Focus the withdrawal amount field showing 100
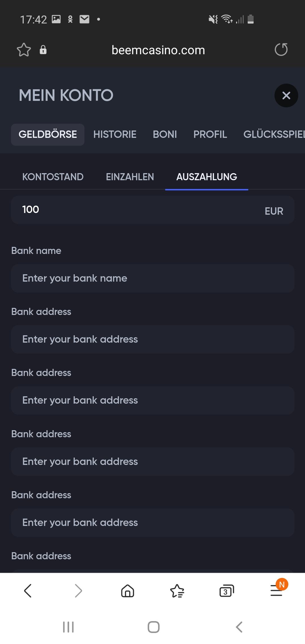The width and height of the screenshot is (305, 644). point(136,210)
